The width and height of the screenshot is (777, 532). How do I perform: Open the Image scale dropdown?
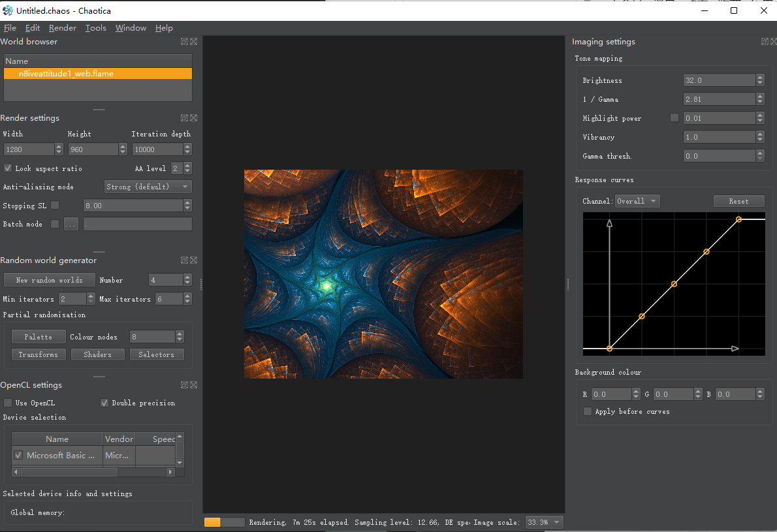pos(544,522)
